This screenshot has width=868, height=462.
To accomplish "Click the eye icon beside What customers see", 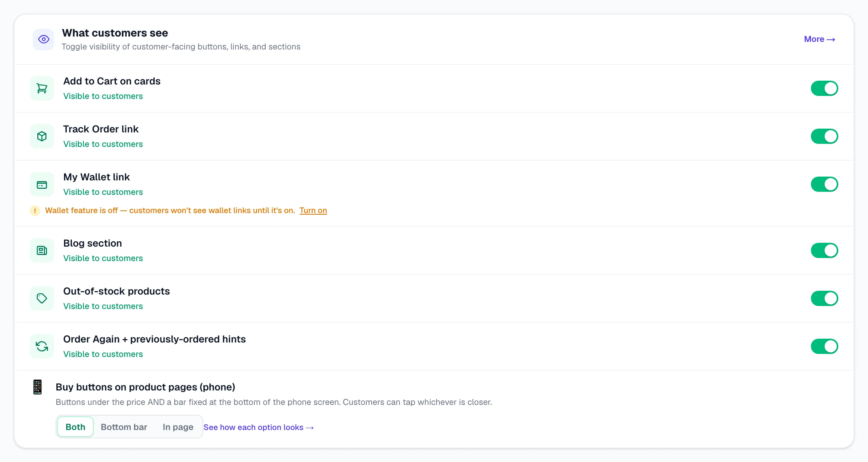I will [x=43, y=39].
